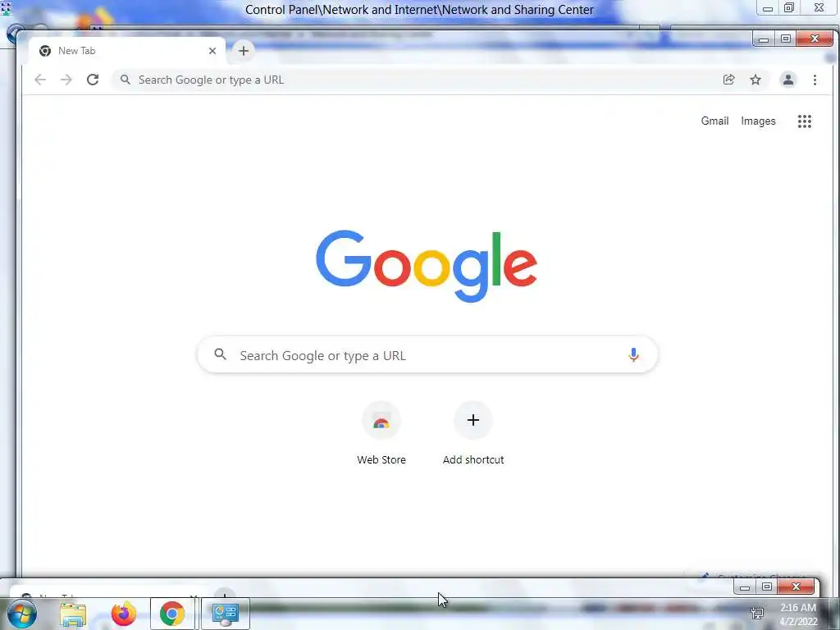Close the second Chrome window at the bottom
The image size is (840, 630).
pos(796,587)
